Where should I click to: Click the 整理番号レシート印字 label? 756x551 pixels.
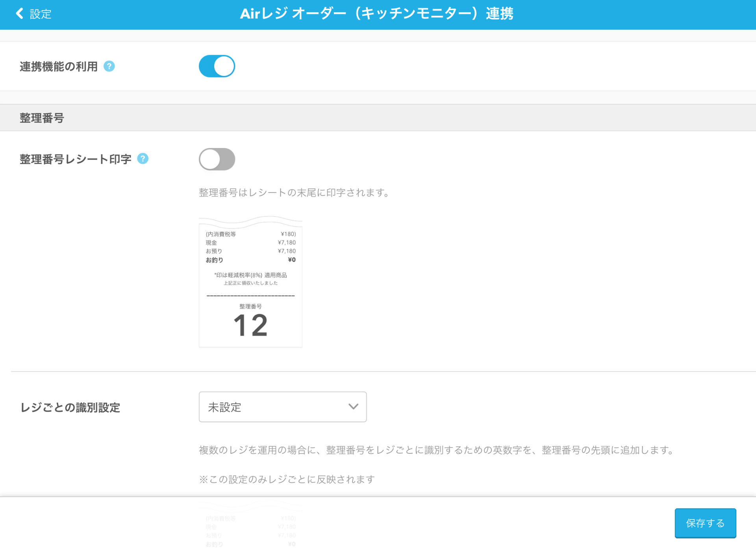click(x=76, y=159)
